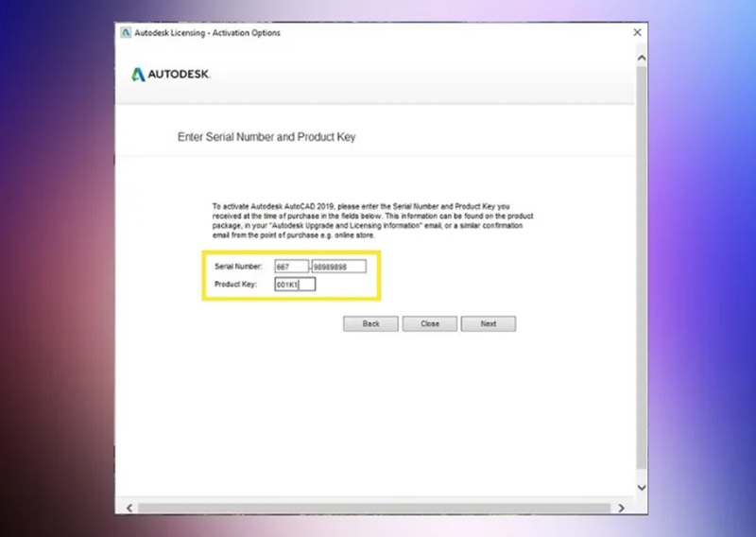
Task: Close the Activation Options window with X
Action: (637, 33)
